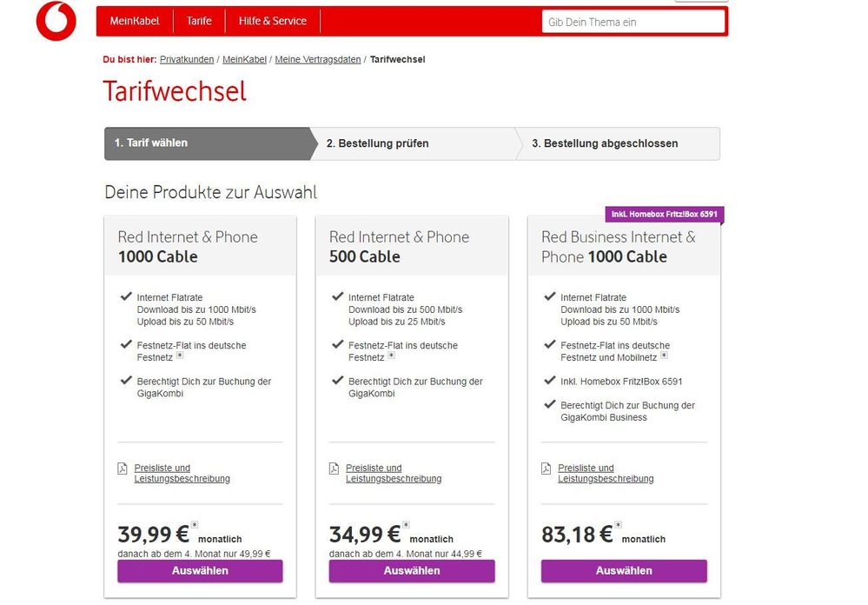Click footnote asterisk icon beside 39,99 € price

195,524
